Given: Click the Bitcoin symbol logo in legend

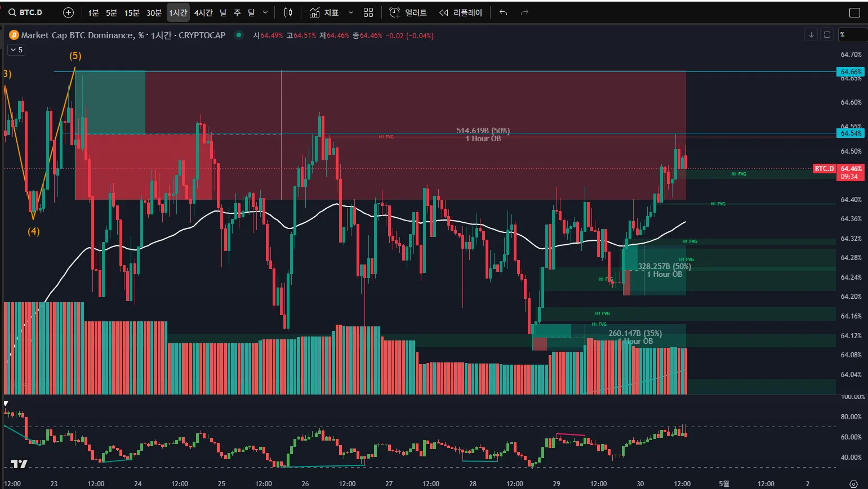Looking at the screenshot, I should coord(14,35).
